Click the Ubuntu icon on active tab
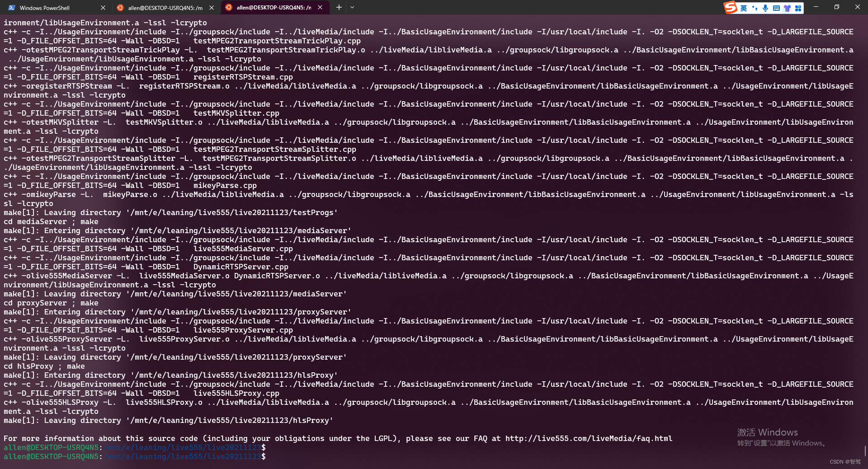 [229, 8]
